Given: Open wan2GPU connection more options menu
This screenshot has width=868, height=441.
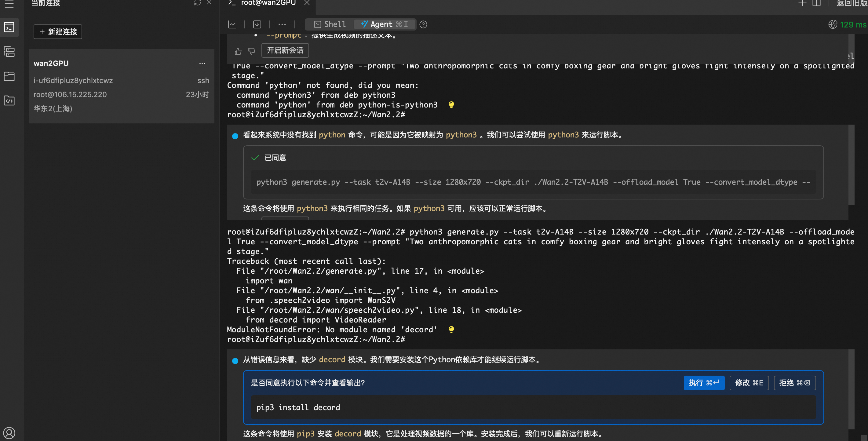Looking at the screenshot, I should pos(202,64).
